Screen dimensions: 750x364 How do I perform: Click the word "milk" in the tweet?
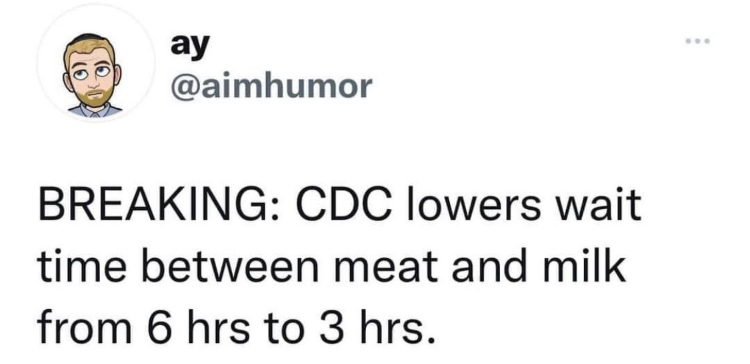[588, 269]
